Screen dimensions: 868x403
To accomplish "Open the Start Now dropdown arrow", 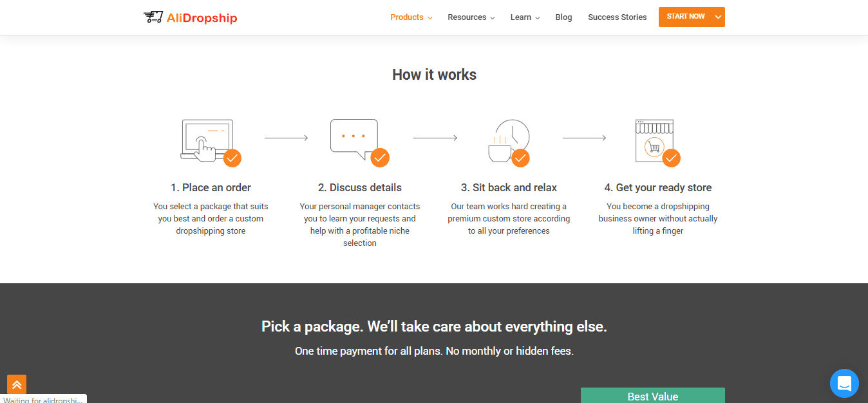I will [718, 17].
